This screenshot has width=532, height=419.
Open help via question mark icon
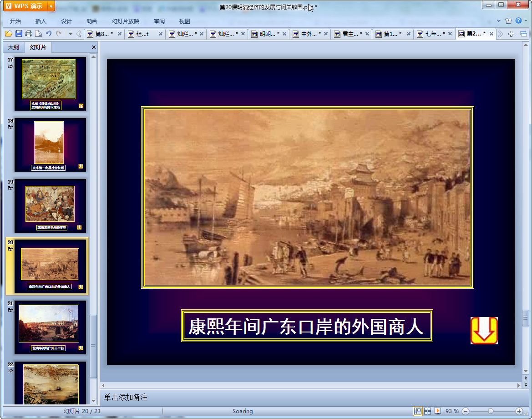coord(518,20)
